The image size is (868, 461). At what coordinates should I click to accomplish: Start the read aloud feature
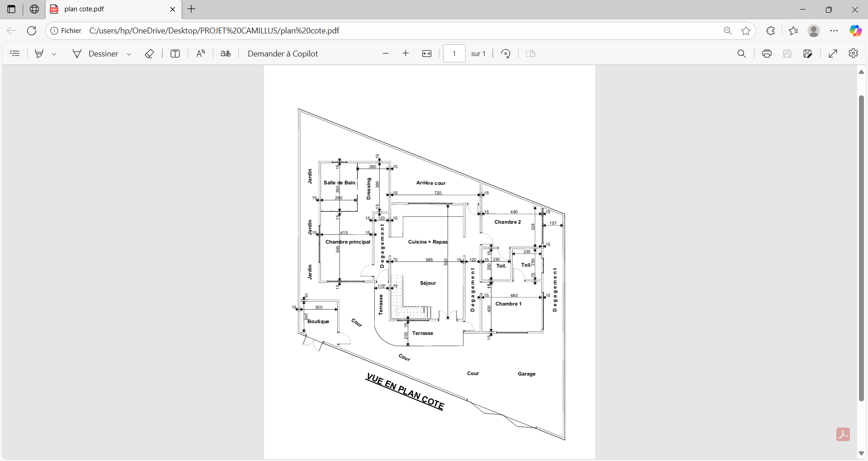click(201, 54)
